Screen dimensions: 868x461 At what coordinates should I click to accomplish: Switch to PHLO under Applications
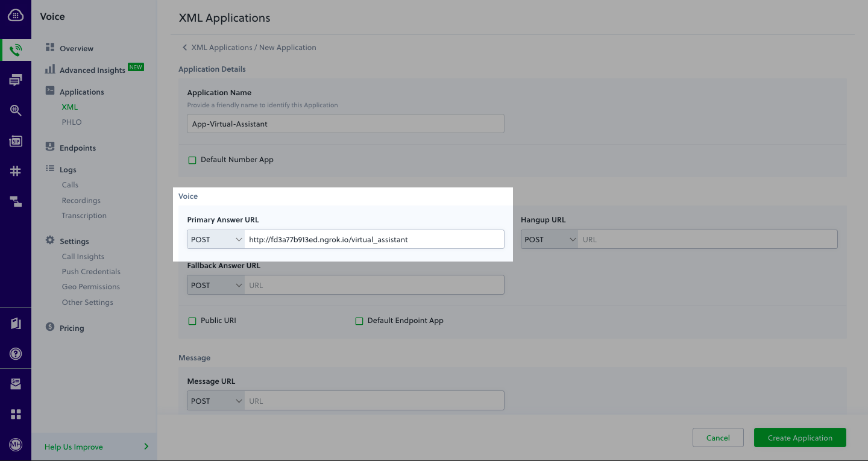71,122
